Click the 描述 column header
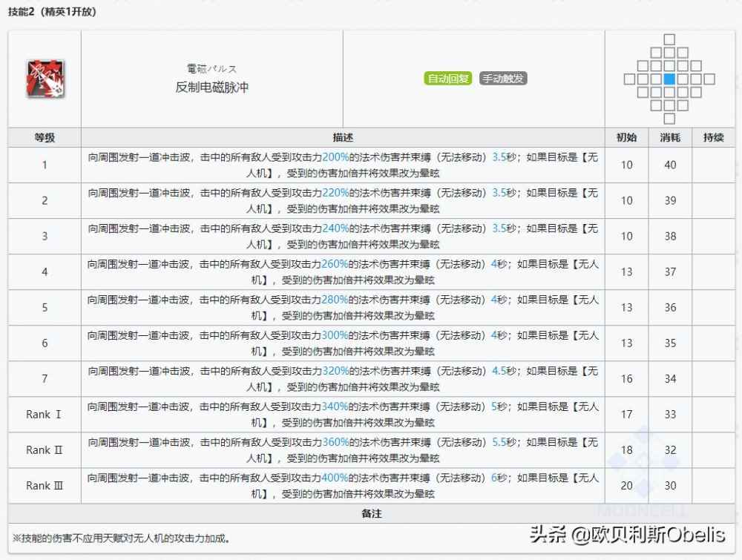The height and width of the screenshot is (560, 742). pyautogui.click(x=343, y=137)
